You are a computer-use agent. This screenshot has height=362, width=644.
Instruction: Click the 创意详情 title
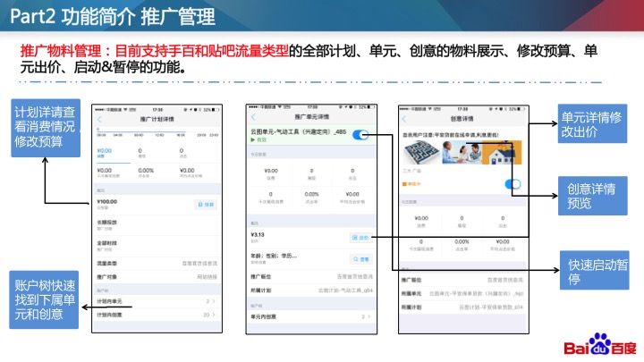[x=462, y=119]
